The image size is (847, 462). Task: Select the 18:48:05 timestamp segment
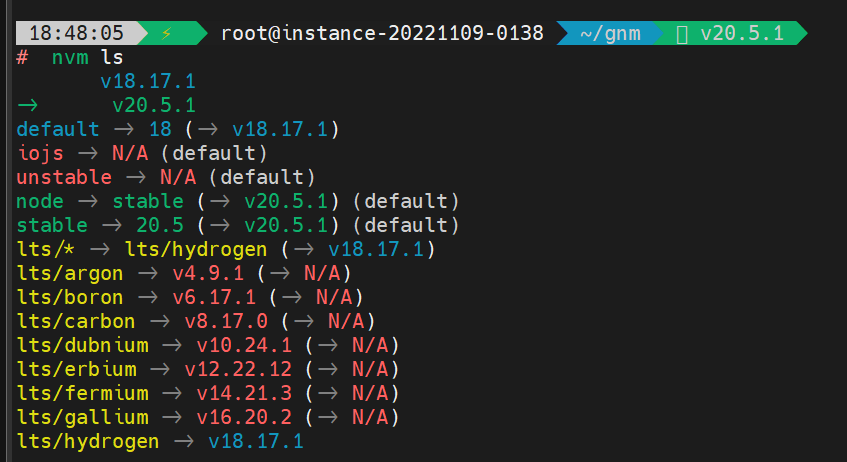coord(70,33)
